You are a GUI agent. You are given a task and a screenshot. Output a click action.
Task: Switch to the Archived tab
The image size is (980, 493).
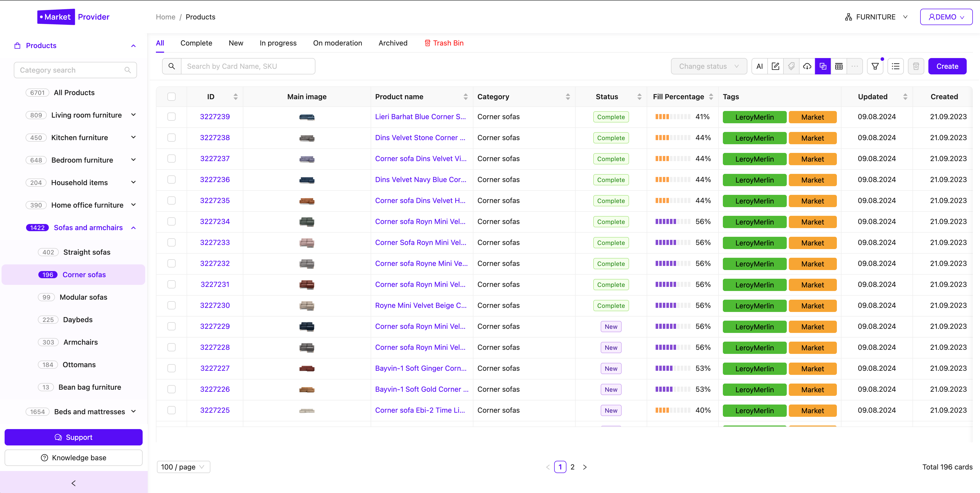pos(393,43)
